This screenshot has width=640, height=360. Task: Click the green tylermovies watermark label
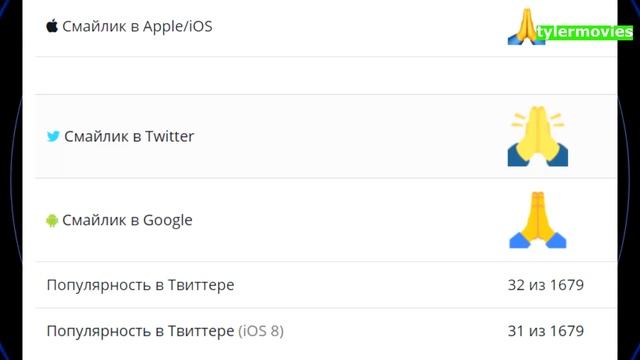[x=584, y=32]
